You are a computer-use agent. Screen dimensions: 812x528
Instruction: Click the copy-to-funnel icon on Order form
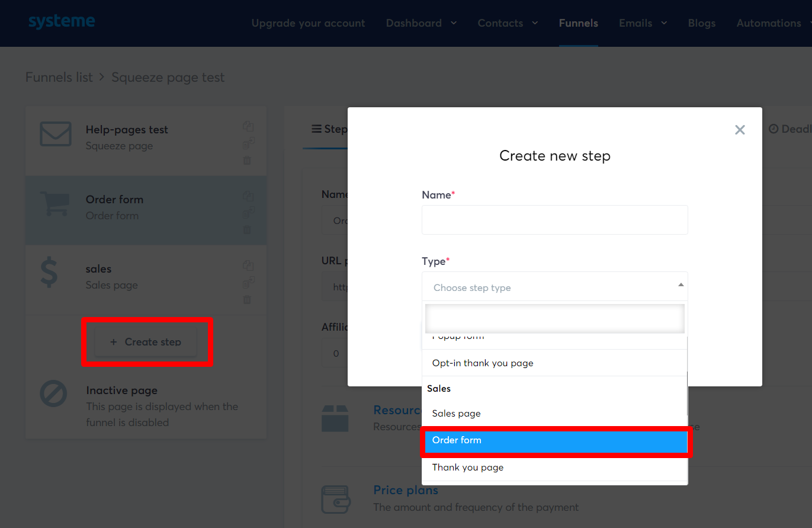[248, 213]
